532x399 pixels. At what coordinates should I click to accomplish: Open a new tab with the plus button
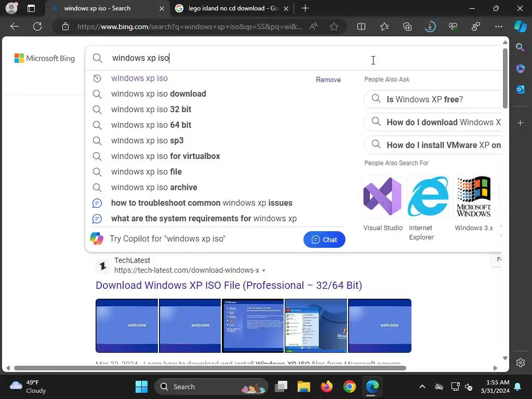pyautogui.click(x=305, y=8)
